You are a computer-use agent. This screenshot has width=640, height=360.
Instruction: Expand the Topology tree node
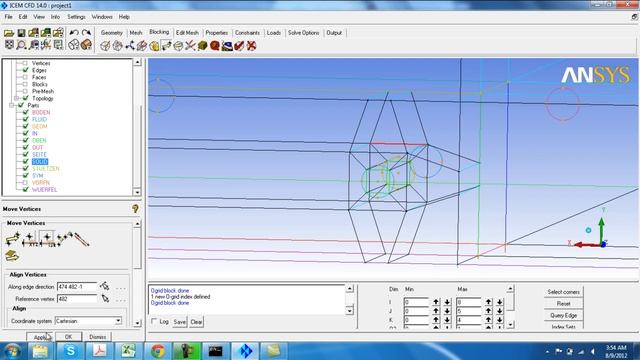point(16,98)
